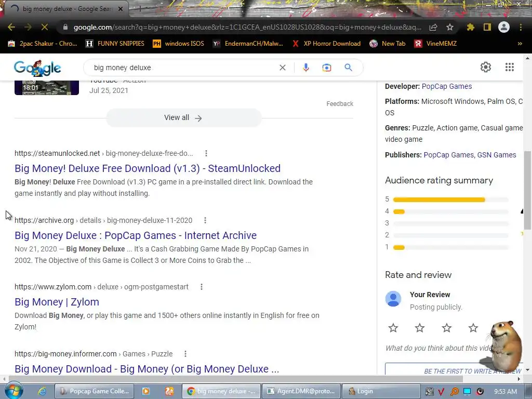532x399 pixels.
Task: Click the 5-star audience rating bar
Action: tap(451, 199)
